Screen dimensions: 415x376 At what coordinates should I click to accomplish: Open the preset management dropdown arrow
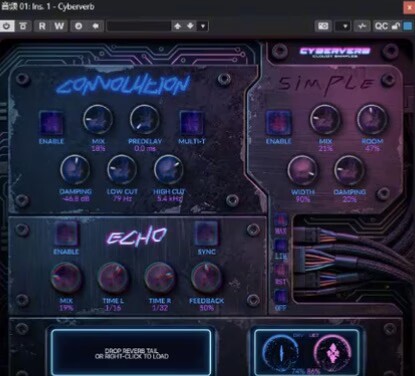coord(203,26)
